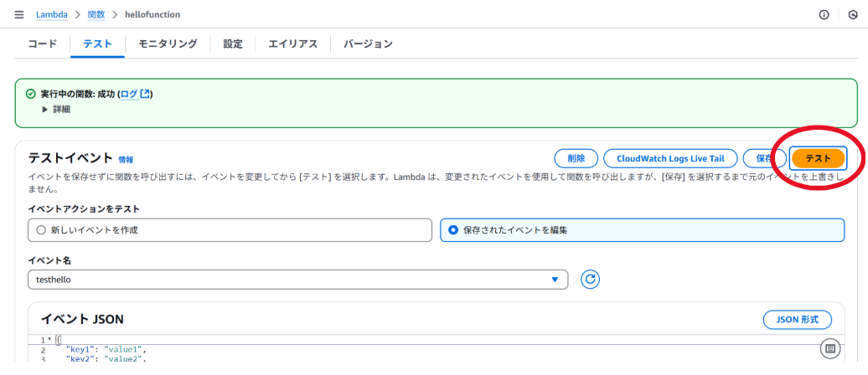Image resolution: width=868 pixels, height=375 pixels.
Task: Select the テスト tab
Action: (97, 44)
